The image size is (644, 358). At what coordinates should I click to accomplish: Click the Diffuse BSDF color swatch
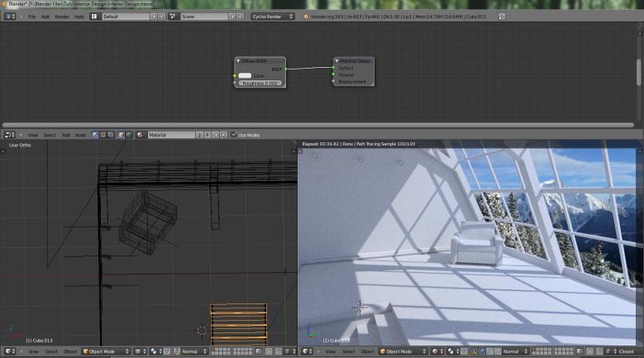(245, 76)
